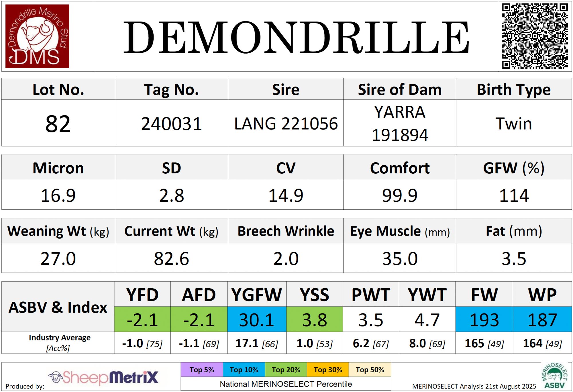Click the MERINOSELECT ASBV logo
The height and width of the screenshot is (392, 573).
point(554,376)
